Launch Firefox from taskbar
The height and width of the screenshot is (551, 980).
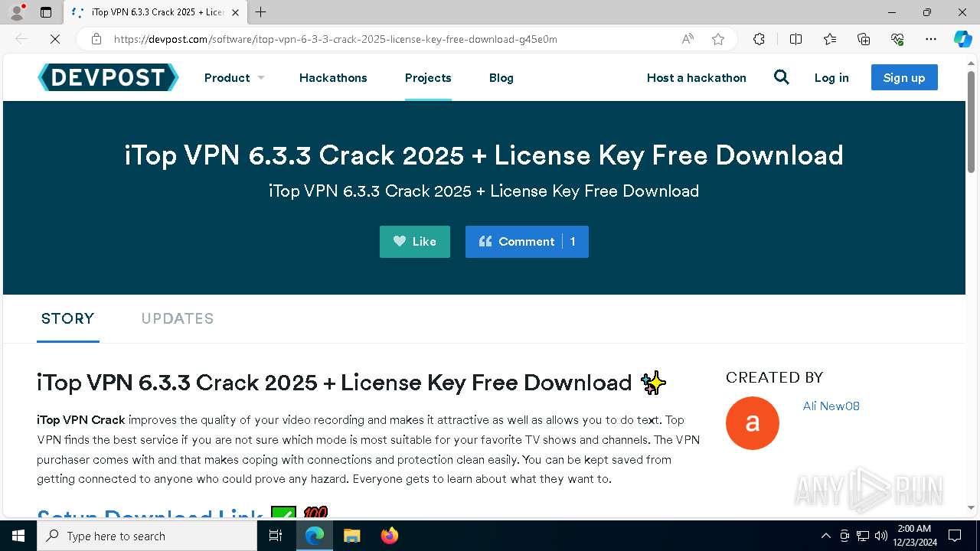click(390, 536)
